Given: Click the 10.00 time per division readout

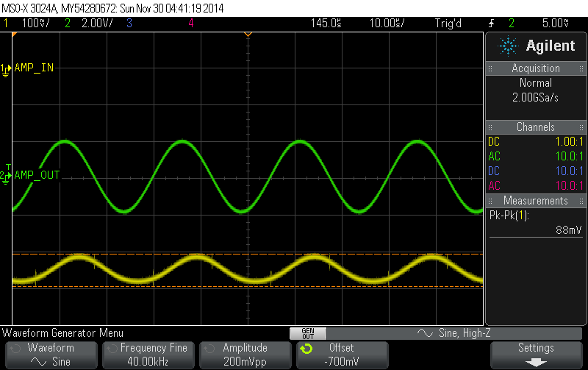Looking at the screenshot, I should (387, 24).
